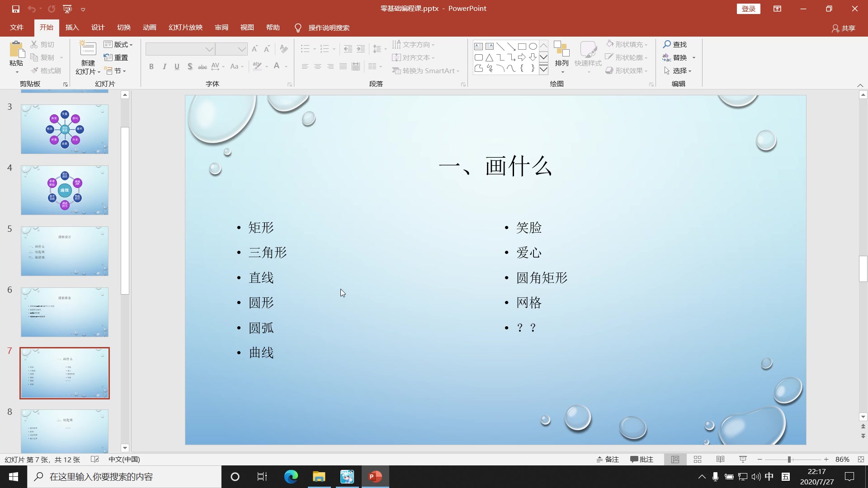Start slideshow from status bar icon
The width and height of the screenshot is (868, 488).
[x=743, y=459]
